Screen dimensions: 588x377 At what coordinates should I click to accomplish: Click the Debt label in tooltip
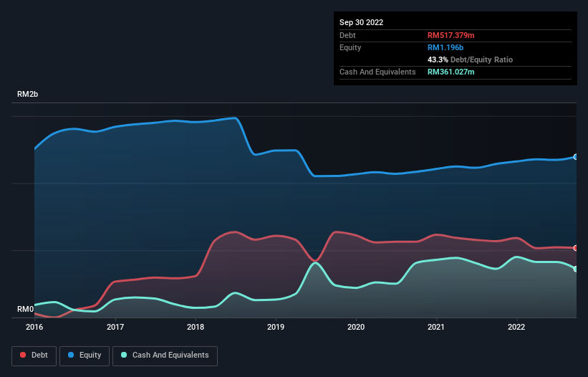tap(347, 35)
